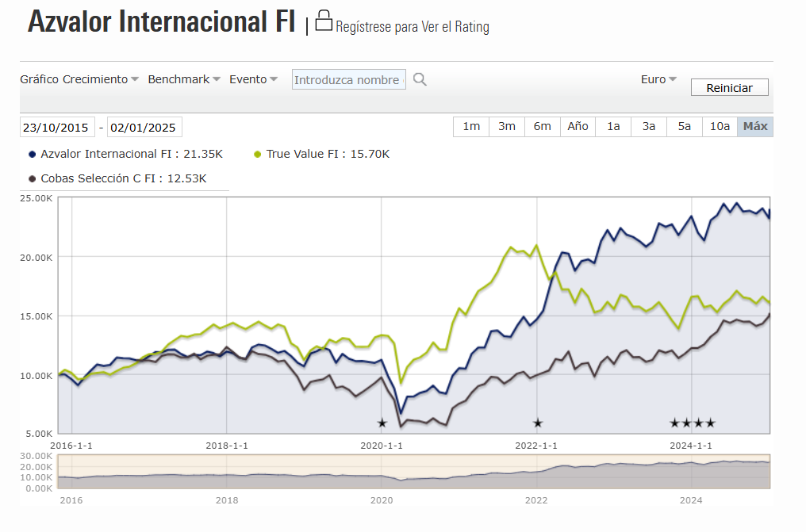Open the Gráfico Crecimiento dropdown

79,79
